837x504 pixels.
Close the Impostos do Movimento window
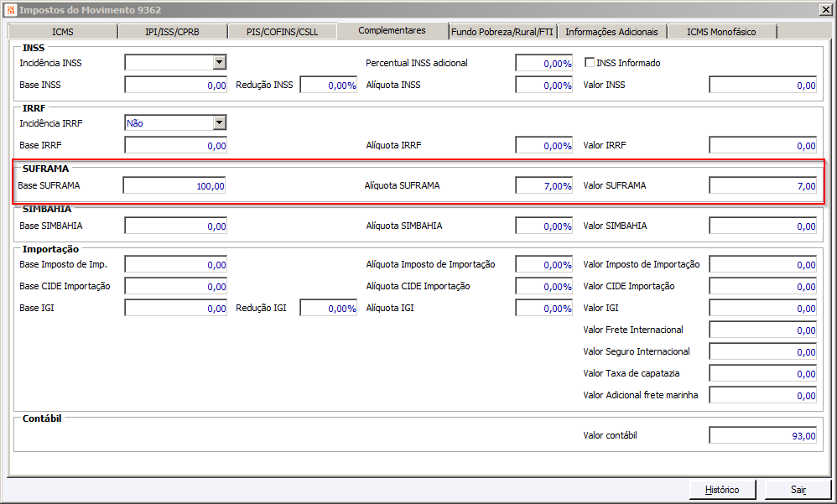[x=825, y=9]
